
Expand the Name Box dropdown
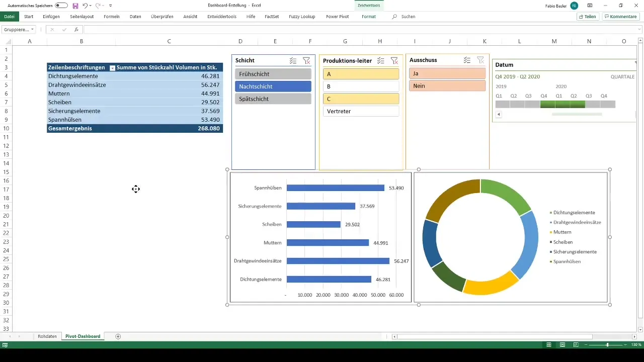point(32,30)
